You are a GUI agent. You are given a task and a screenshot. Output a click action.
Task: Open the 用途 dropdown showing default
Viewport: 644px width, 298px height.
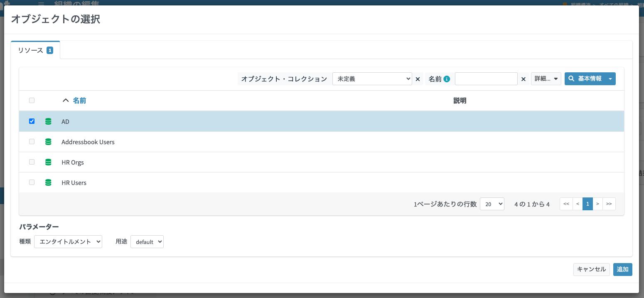(x=147, y=241)
